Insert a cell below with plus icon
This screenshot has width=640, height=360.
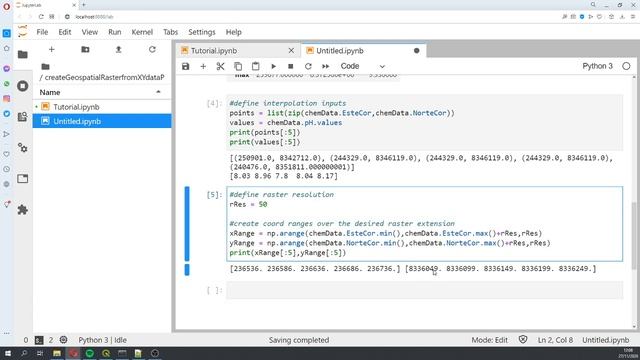[x=203, y=66]
